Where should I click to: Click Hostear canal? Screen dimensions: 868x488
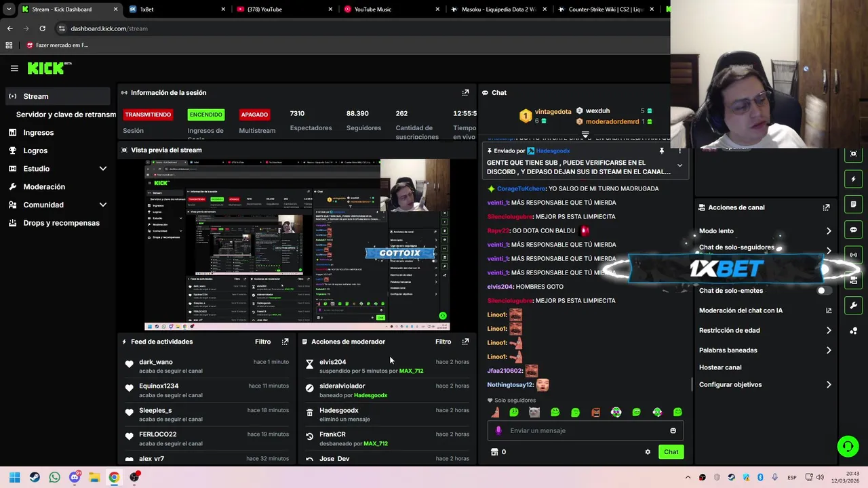720,367
